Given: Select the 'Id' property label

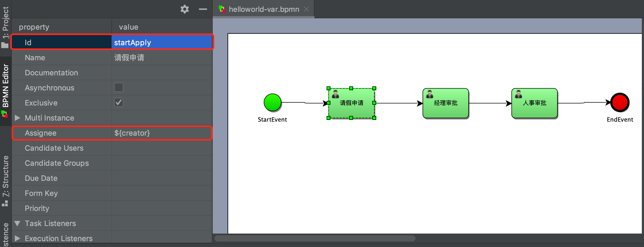Looking at the screenshot, I should 28,43.
